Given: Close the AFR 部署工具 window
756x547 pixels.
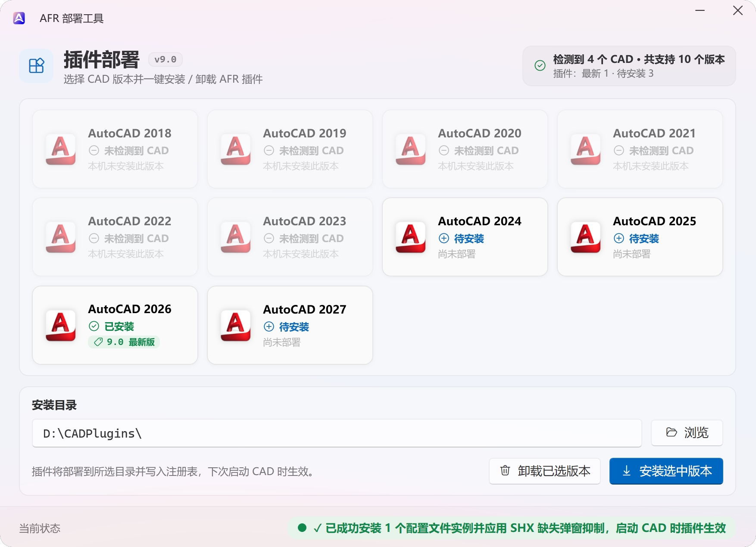Looking at the screenshot, I should coord(738,10).
